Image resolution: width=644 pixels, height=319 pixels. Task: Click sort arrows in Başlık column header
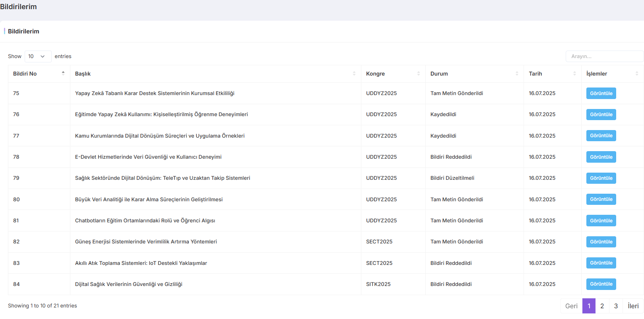(354, 74)
